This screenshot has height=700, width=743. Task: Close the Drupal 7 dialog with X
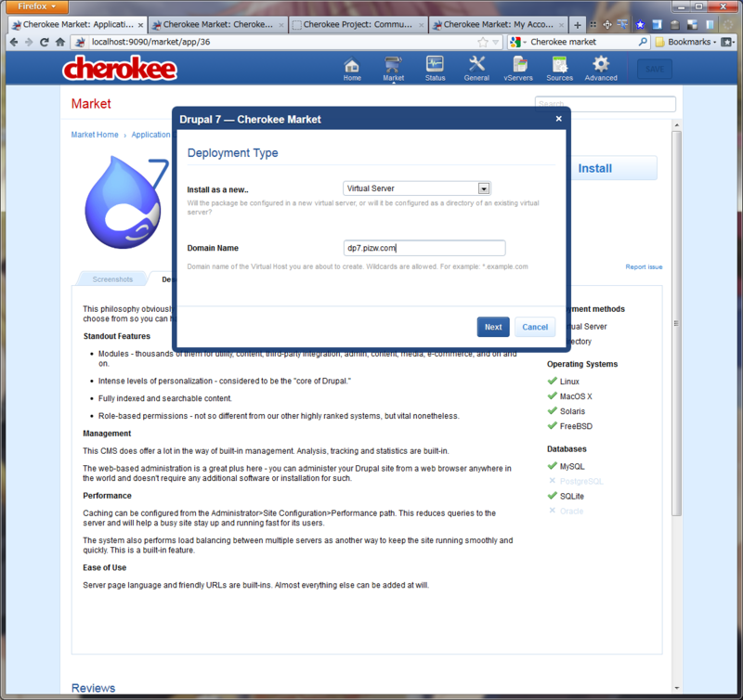point(559,119)
